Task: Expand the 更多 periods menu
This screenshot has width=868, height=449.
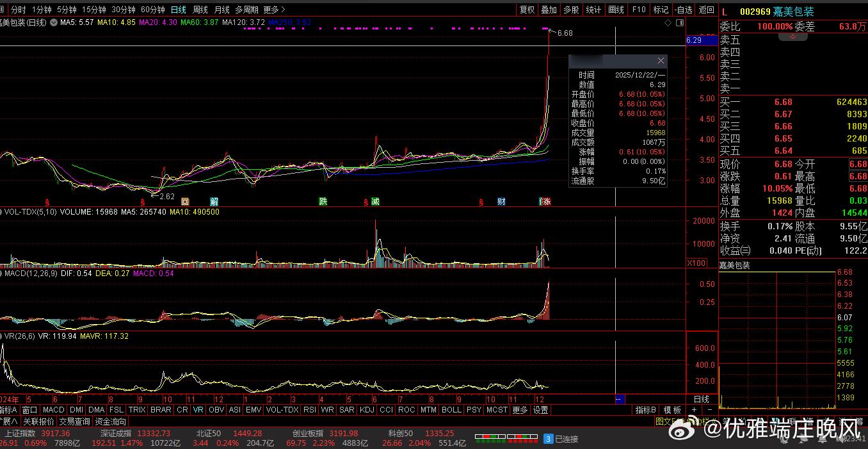Action: [274, 10]
